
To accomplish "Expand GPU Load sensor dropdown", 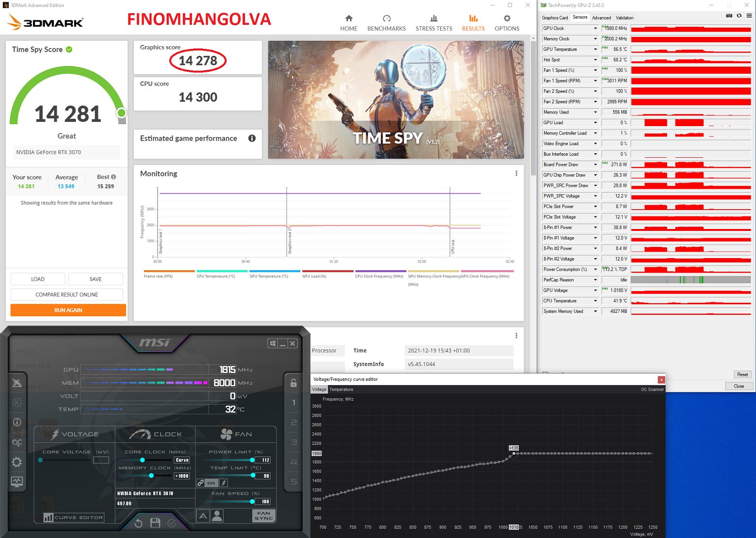I will point(595,123).
